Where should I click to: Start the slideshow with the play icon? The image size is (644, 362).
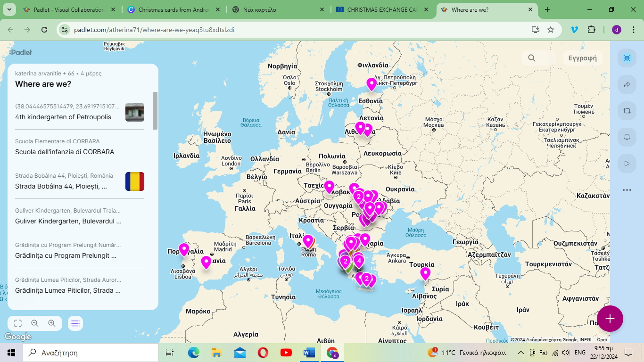click(x=627, y=164)
